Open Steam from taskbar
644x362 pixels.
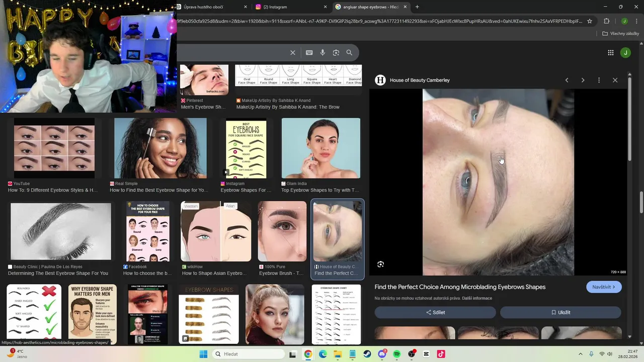coord(367,354)
